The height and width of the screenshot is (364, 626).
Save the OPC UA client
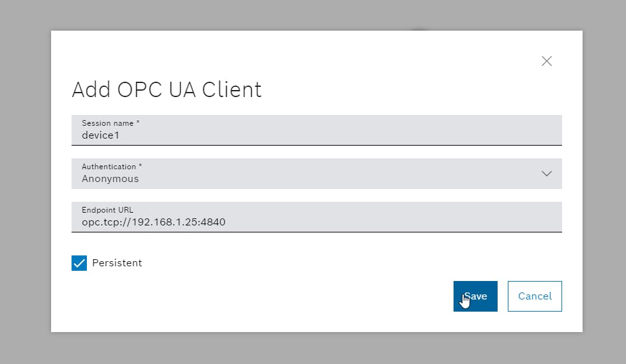point(475,296)
